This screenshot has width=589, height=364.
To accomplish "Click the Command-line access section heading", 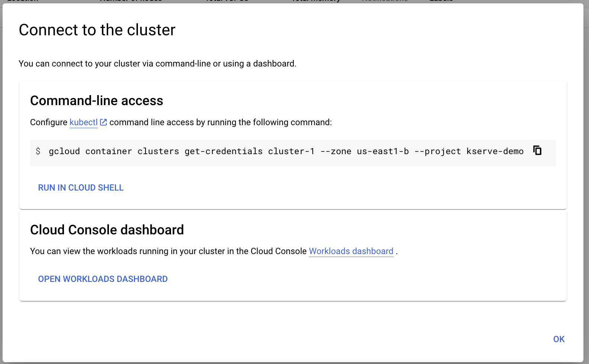I will tap(97, 100).
